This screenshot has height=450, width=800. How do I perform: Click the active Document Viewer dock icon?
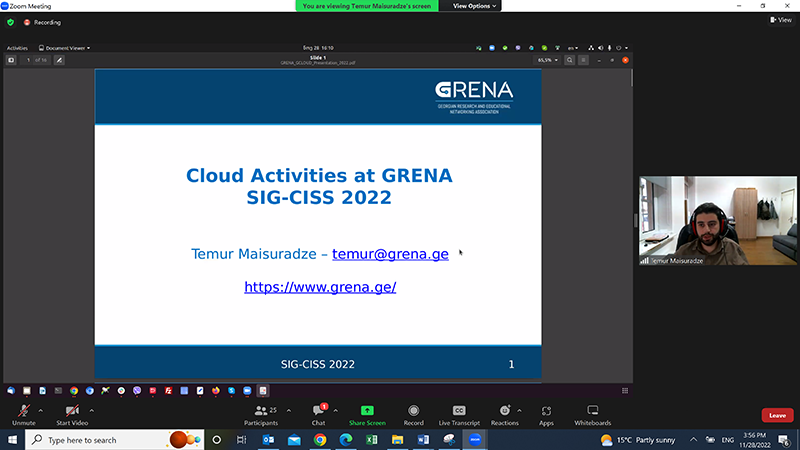[263, 391]
